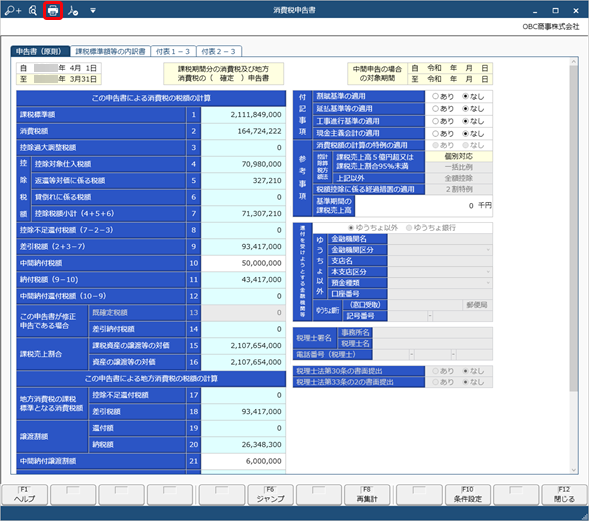
Task: Click the 個別対応 method field
Action: (x=459, y=156)
